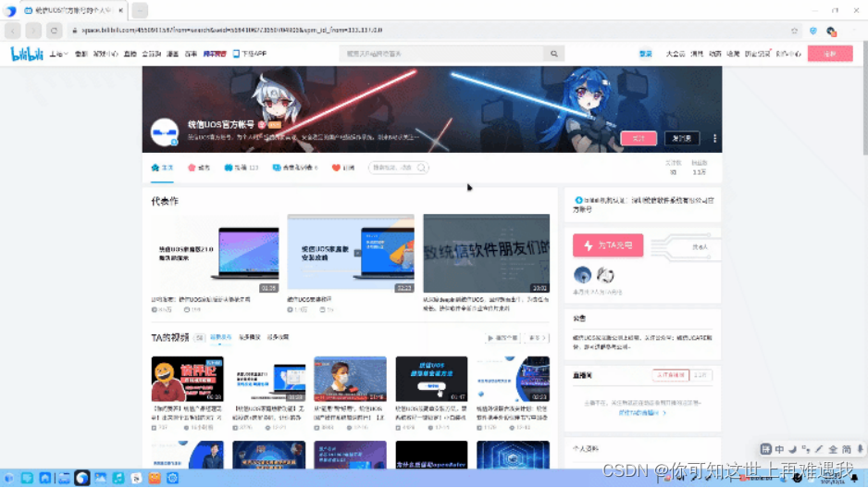This screenshot has width=868, height=488.
Task: Open the 统信UOS家庭版安装攻略 video thumbnail
Action: [x=351, y=254]
